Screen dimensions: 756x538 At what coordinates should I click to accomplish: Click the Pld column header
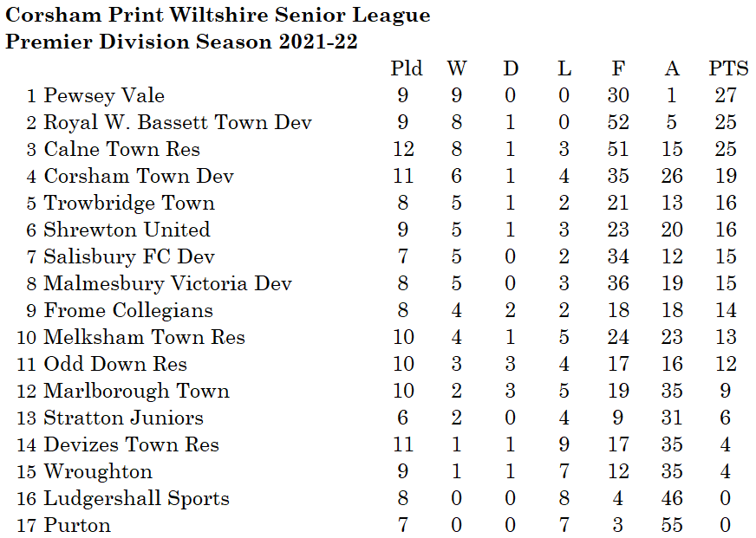407,69
